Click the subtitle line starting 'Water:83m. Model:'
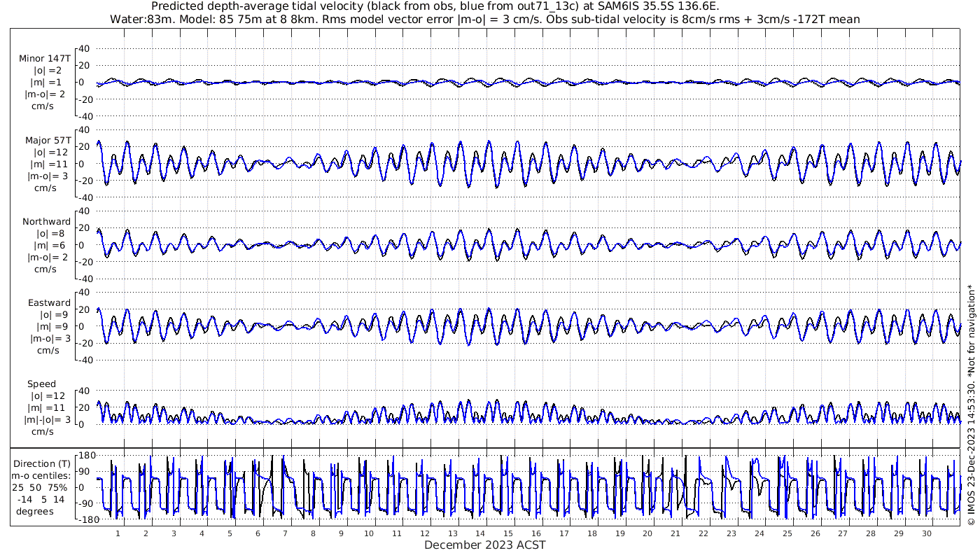The height and width of the screenshot is (560, 980). click(x=485, y=19)
